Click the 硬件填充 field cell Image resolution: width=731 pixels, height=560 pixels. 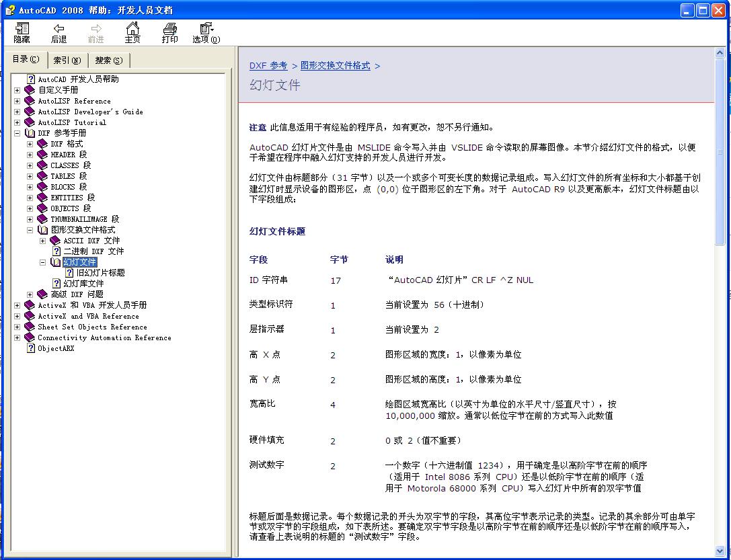tap(267, 440)
